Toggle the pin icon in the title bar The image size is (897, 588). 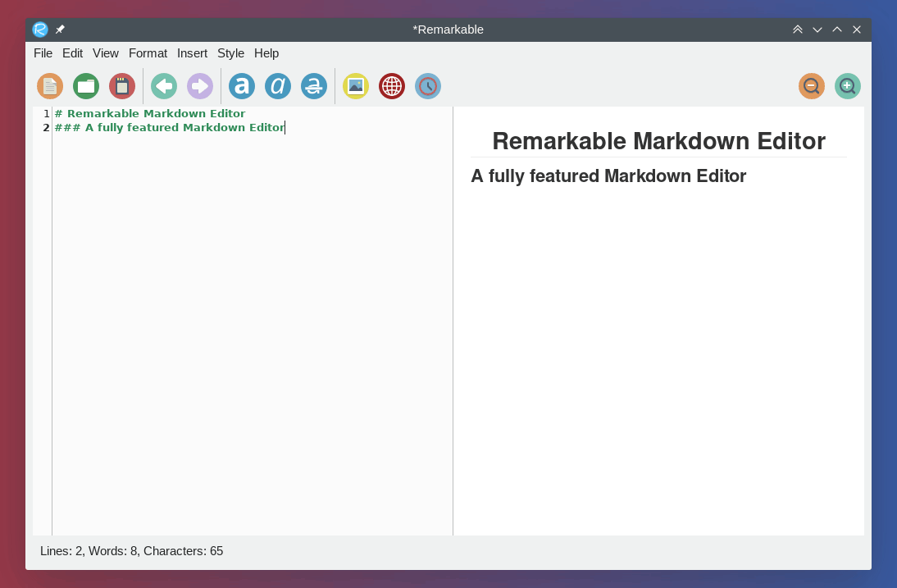(x=60, y=30)
